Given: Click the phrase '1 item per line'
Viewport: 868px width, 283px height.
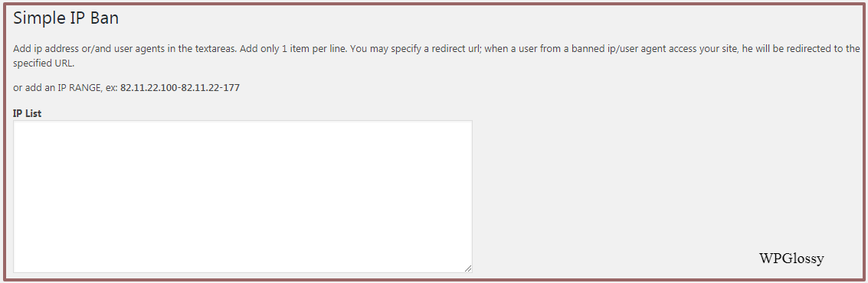Looking at the screenshot, I should [313, 48].
